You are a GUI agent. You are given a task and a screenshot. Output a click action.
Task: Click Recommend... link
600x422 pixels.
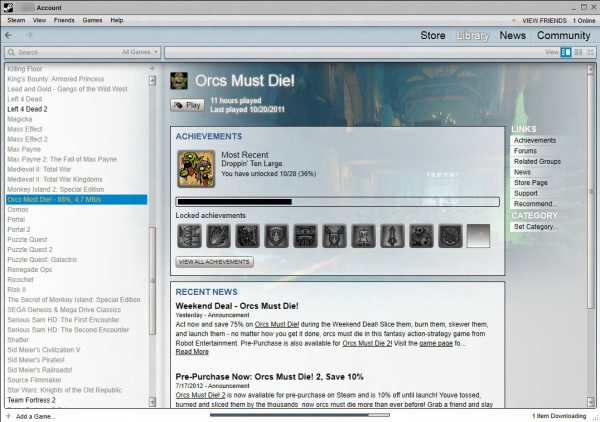tap(535, 204)
